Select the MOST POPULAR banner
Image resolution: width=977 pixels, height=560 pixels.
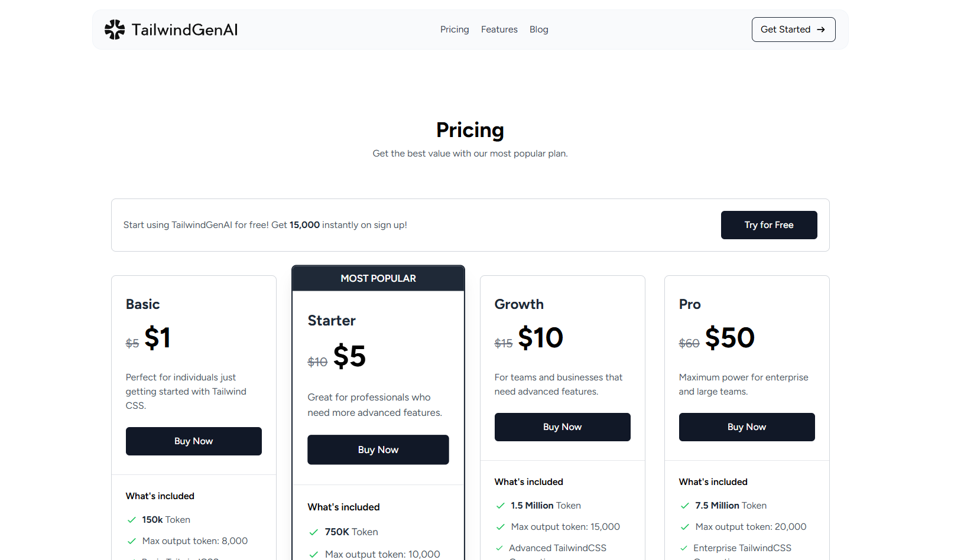pos(378,278)
